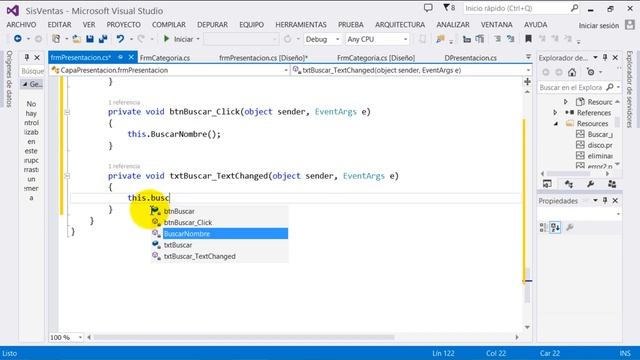Open the Debug configuration dropdown
The image size is (640, 360).
point(322,39)
